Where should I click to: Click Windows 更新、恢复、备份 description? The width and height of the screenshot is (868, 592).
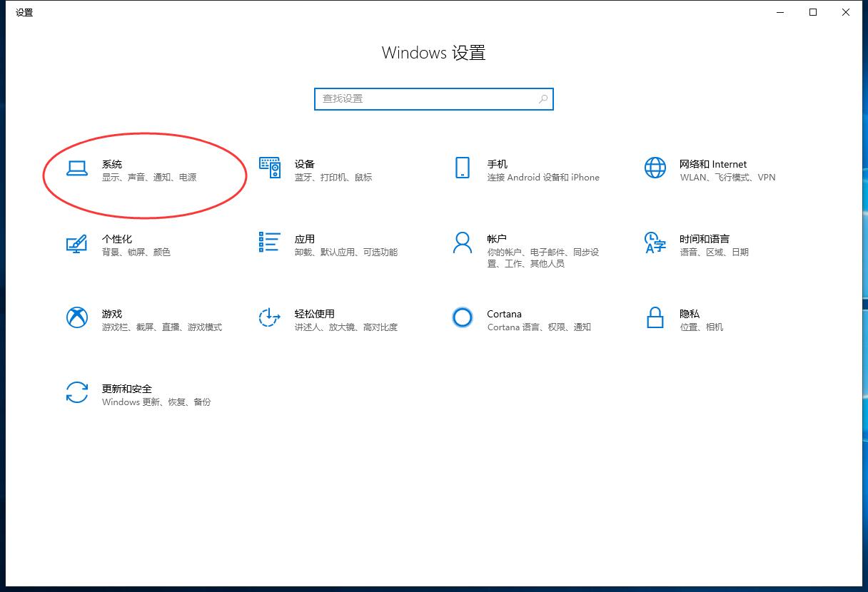click(156, 402)
